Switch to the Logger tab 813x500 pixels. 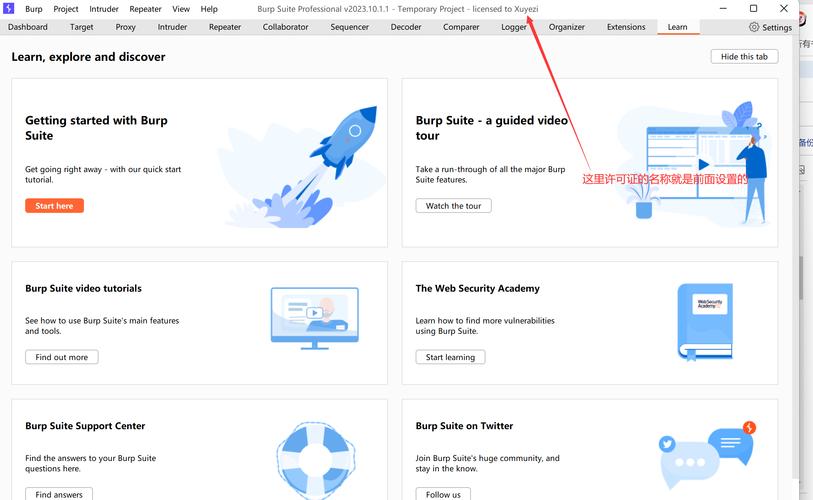[x=514, y=27]
